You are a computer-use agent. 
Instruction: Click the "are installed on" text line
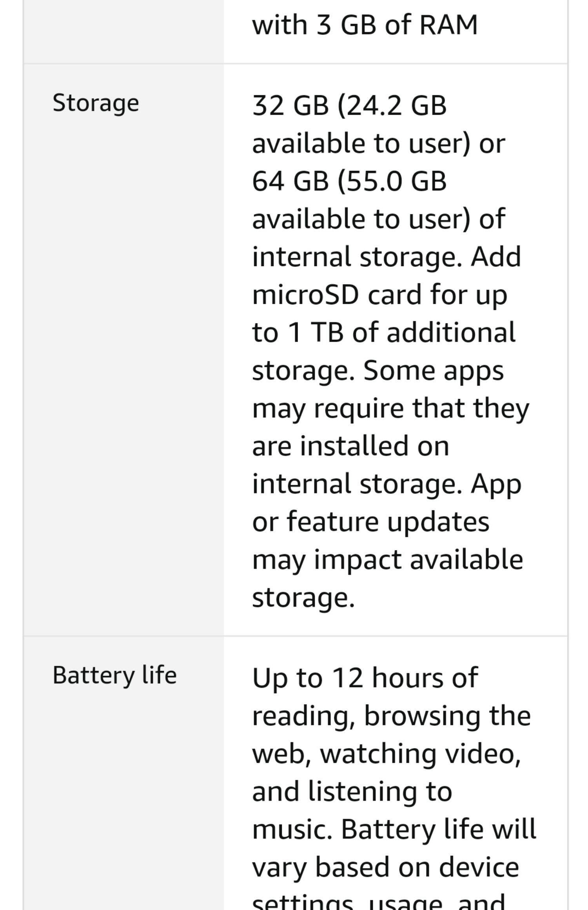pos(350,446)
